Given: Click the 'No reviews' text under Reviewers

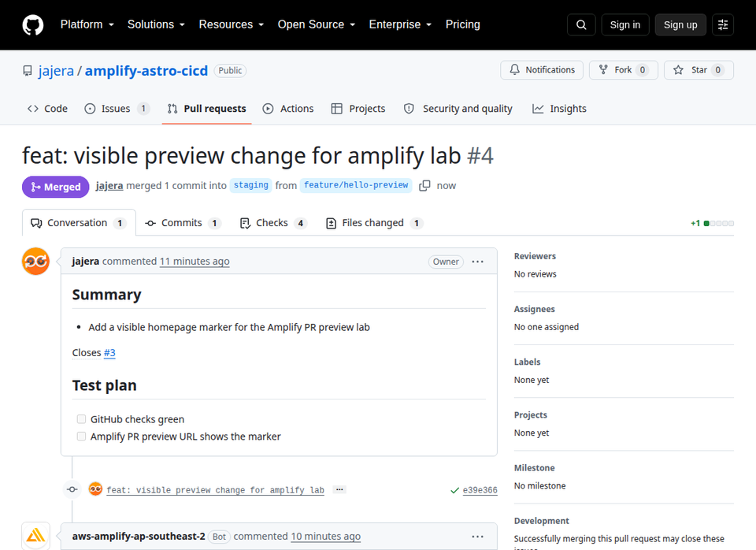Looking at the screenshot, I should tap(535, 274).
